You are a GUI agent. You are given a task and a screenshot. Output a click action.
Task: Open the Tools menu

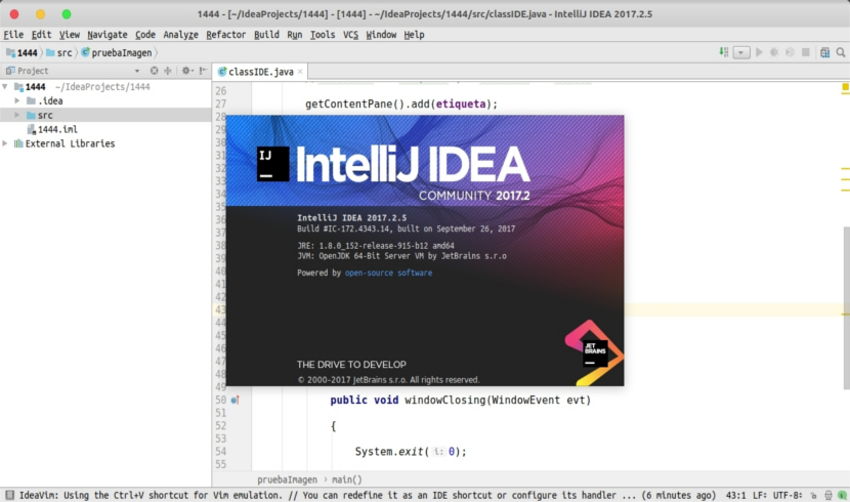point(323,35)
